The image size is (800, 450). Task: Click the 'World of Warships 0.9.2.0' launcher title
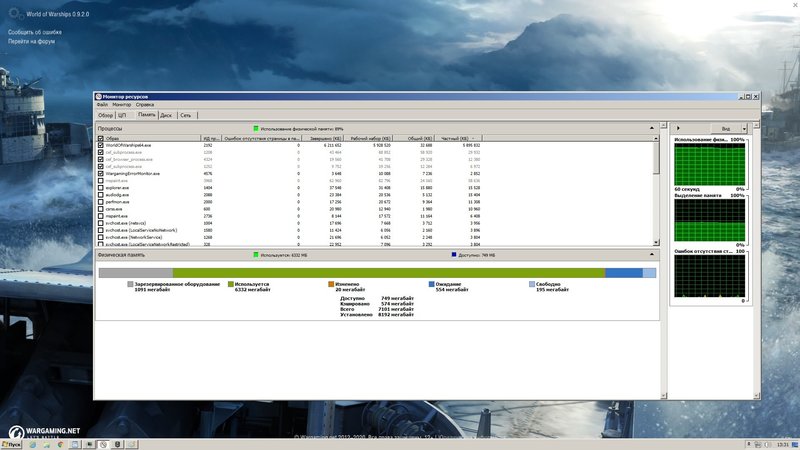click(x=58, y=14)
